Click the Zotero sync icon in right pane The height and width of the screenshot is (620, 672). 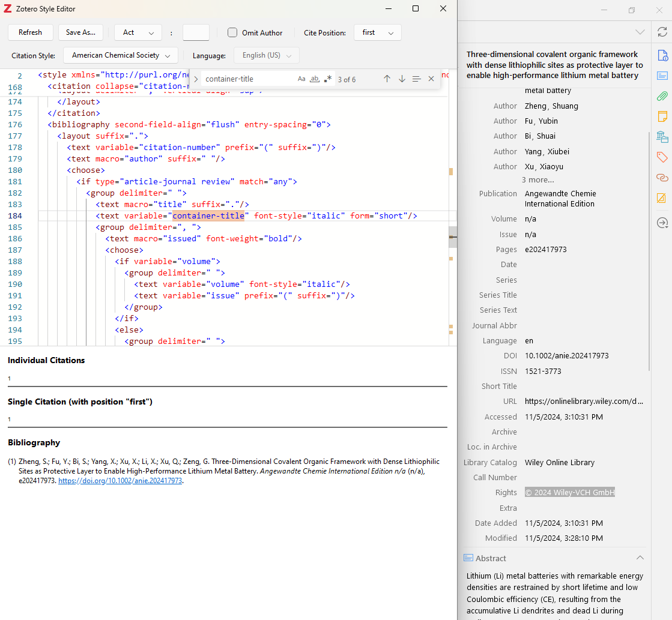click(662, 32)
